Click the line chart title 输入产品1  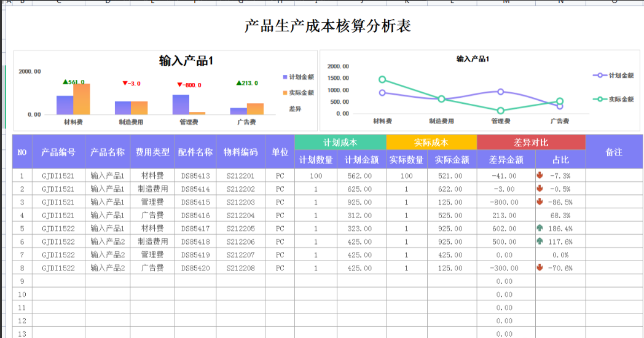pos(473,59)
